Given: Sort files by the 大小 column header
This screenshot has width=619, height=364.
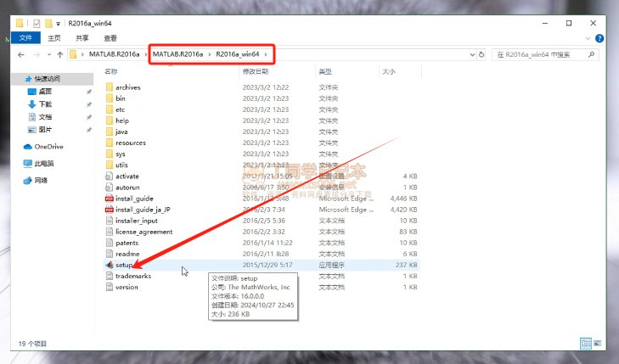Looking at the screenshot, I should pos(389,72).
